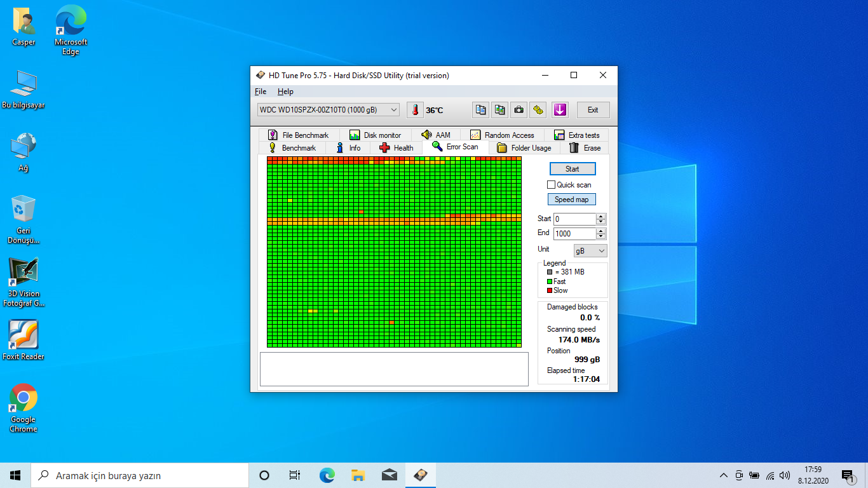
Task: Open the File menu
Action: click(x=261, y=91)
